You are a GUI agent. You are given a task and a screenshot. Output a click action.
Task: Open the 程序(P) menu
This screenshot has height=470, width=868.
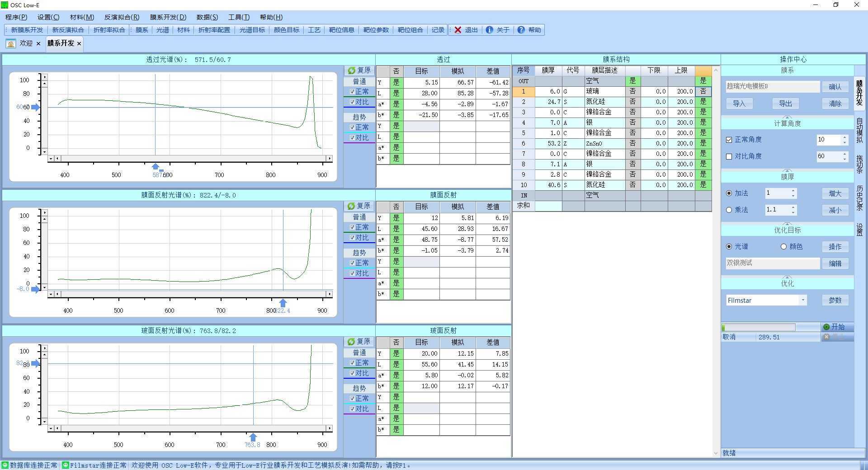pyautogui.click(x=16, y=17)
